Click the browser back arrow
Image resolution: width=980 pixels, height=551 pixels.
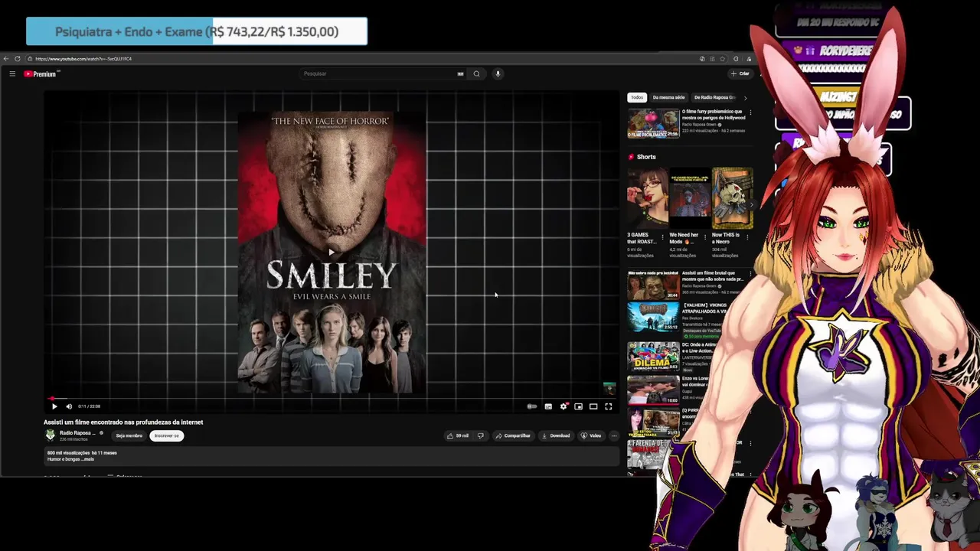click(x=6, y=59)
